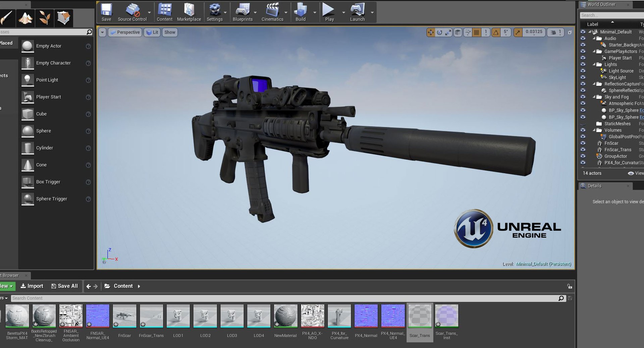Select the rotate gizmo icon in viewport
Screen dimensions: 644x348
tap(439, 33)
